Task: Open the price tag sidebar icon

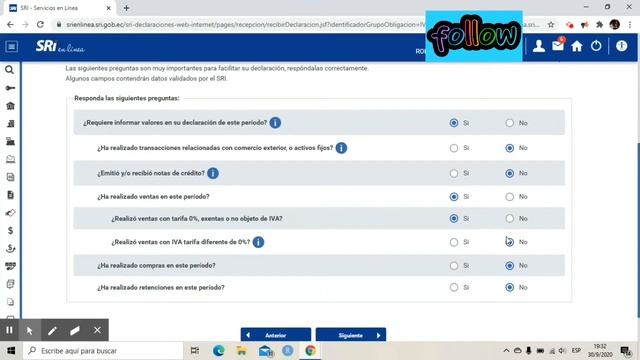Action: [10, 213]
